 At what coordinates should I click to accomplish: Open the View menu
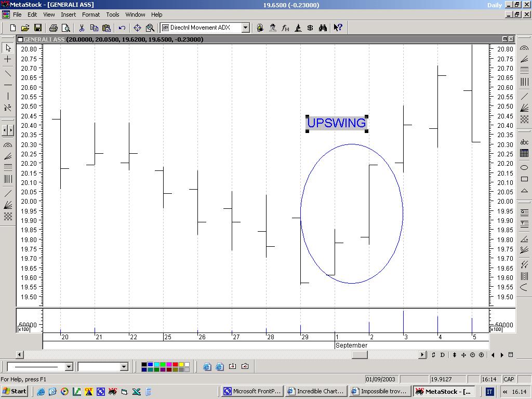[49, 15]
